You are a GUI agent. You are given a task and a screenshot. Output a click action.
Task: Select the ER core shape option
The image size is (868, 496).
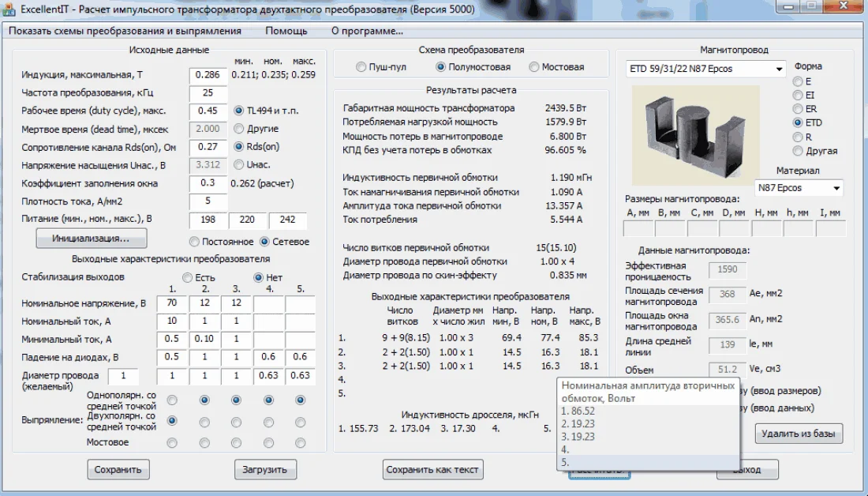798,109
